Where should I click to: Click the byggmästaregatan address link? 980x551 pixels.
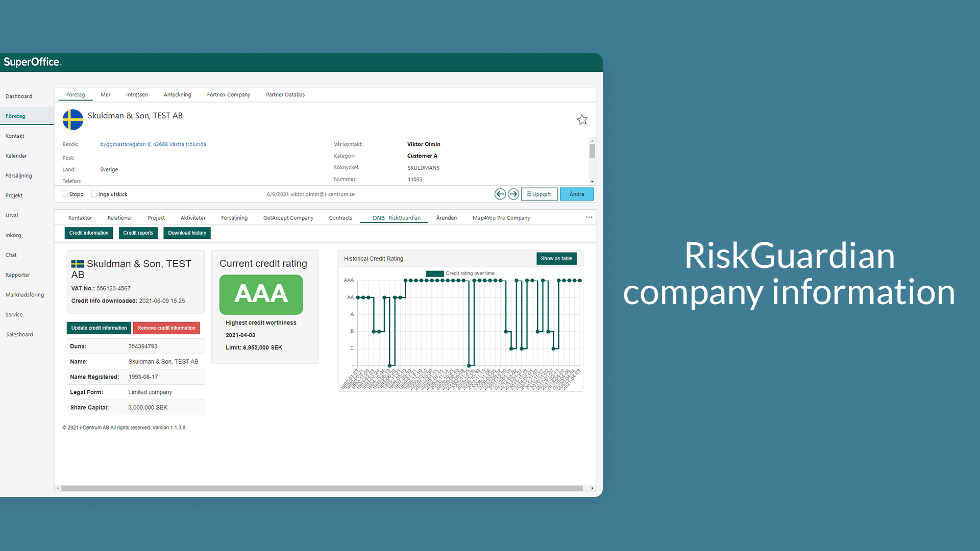coord(154,144)
